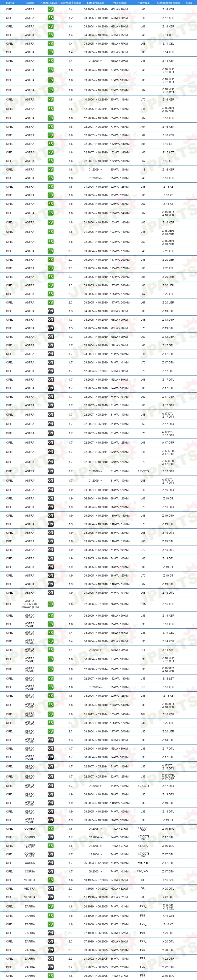Click diesel ON icon in ASTRA 06.2004 -> 10.2010 row

click(x=50, y=498)
